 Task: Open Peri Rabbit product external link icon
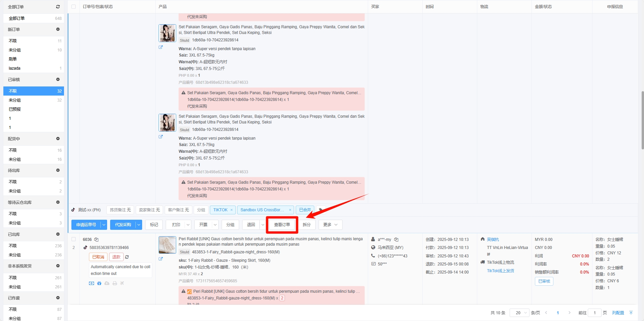pos(161,259)
